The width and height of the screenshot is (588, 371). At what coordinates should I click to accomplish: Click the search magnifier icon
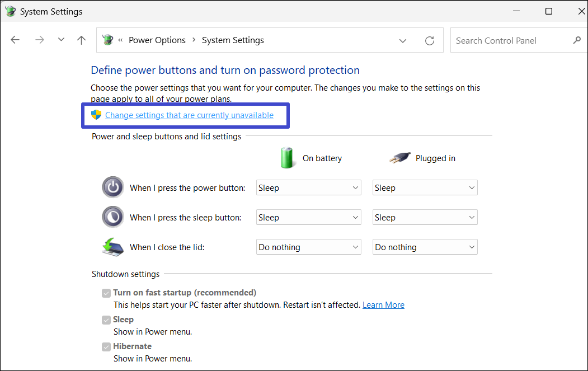coord(577,40)
